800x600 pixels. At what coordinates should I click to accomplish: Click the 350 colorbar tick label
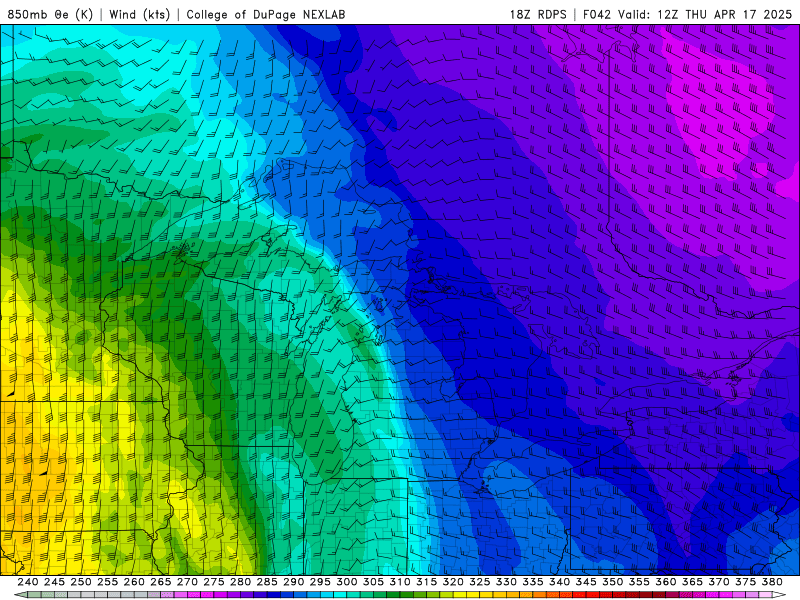click(612, 582)
